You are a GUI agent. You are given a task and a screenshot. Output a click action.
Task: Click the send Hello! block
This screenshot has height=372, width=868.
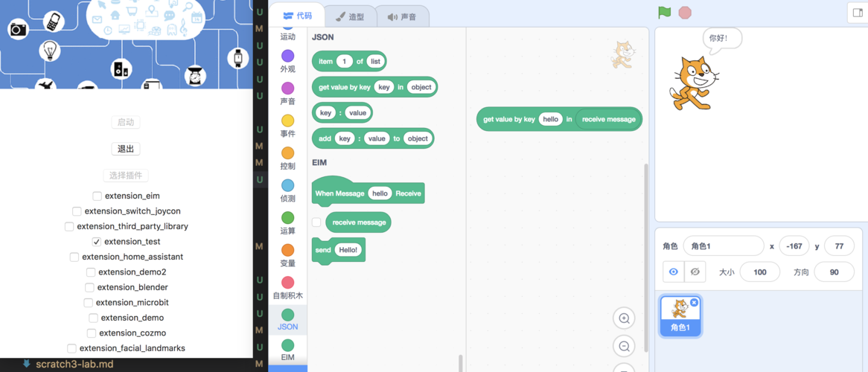pos(339,251)
